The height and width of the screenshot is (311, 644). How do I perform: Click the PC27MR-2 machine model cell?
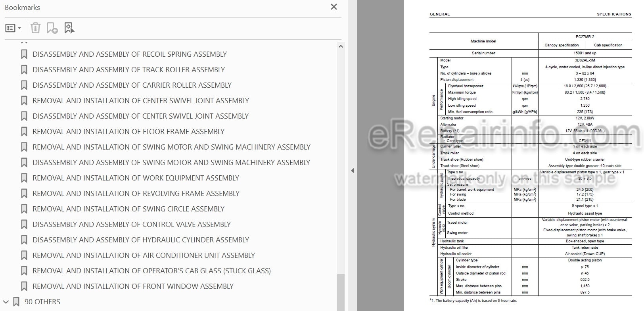coord(585,37)
